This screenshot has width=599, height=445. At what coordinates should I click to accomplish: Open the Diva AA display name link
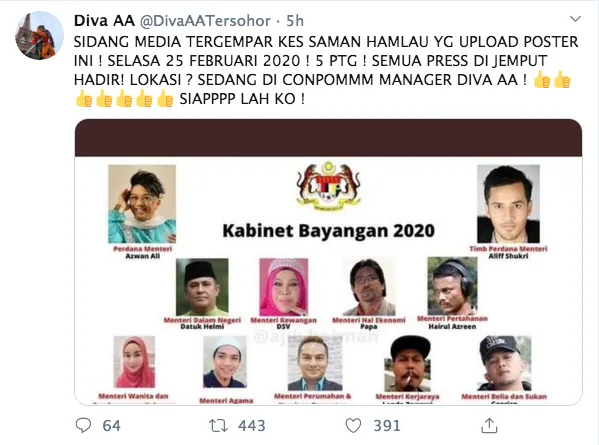coord(104,21)
